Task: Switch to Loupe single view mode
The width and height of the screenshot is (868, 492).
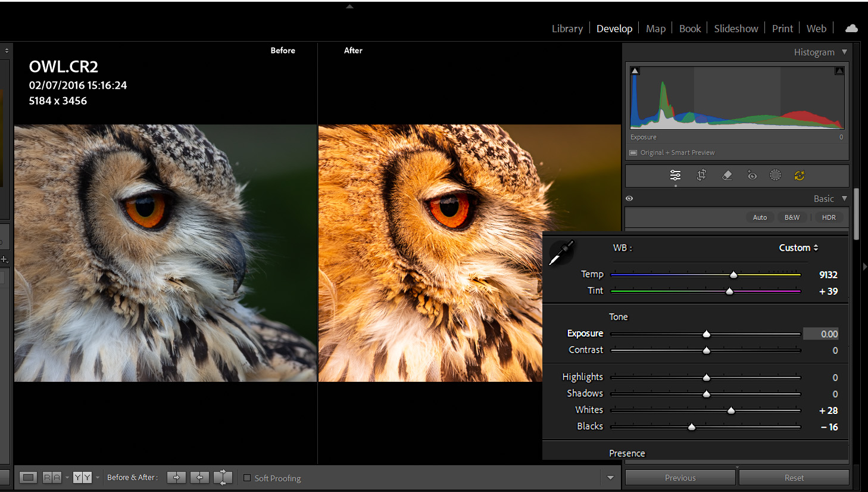Action: coord(28,478)
